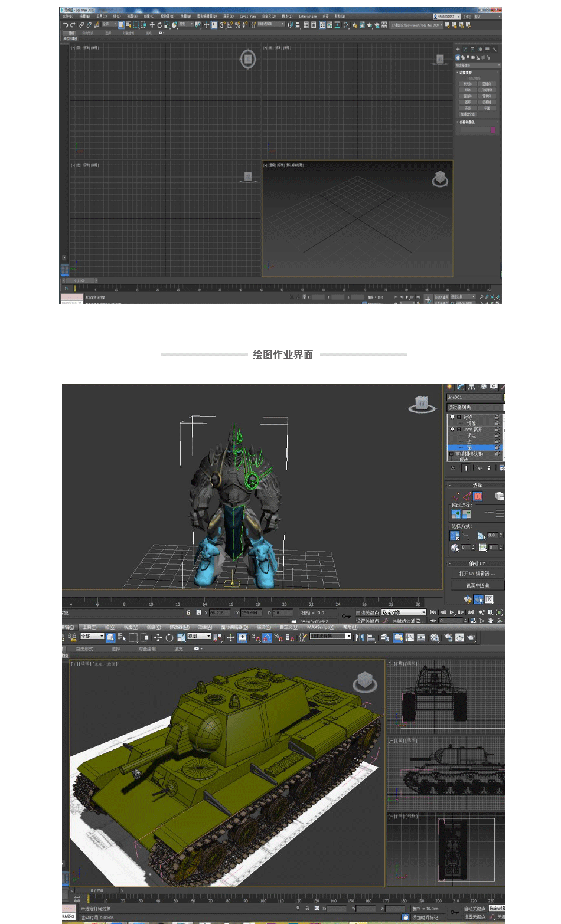Click Go to Start playback control
The height and width of the screenshot is (924, 561).
click(433, 612)
